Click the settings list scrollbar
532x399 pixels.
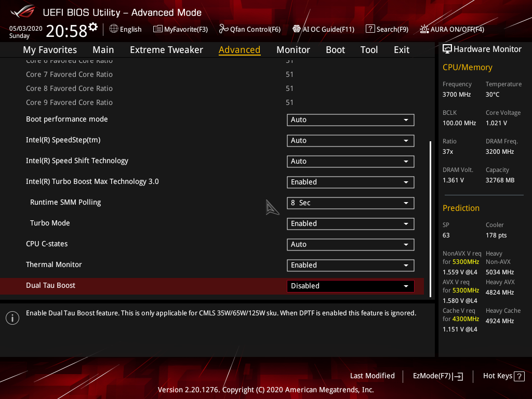tap(431, 219)
